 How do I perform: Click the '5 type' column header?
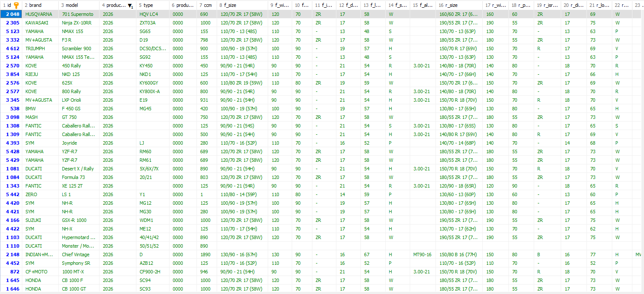click(152, 5)
